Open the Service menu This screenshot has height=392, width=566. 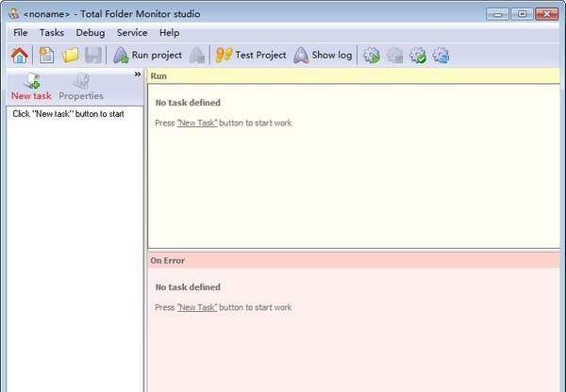132,33
